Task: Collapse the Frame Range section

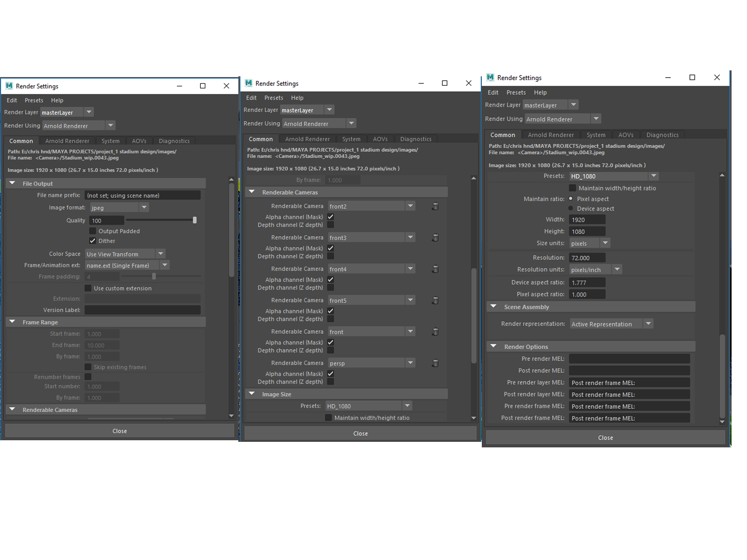Action: (12, 322)
